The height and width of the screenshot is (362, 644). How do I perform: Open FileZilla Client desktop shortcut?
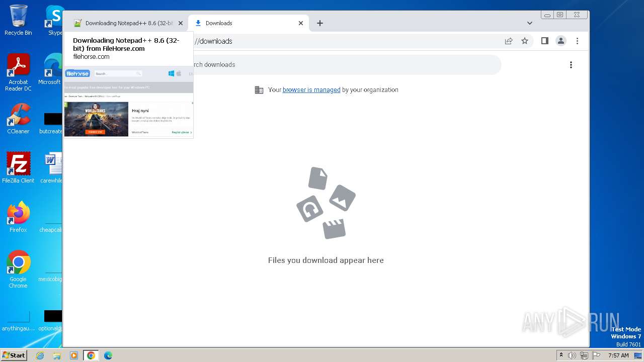pyautogui.click(x=18, y=167)
